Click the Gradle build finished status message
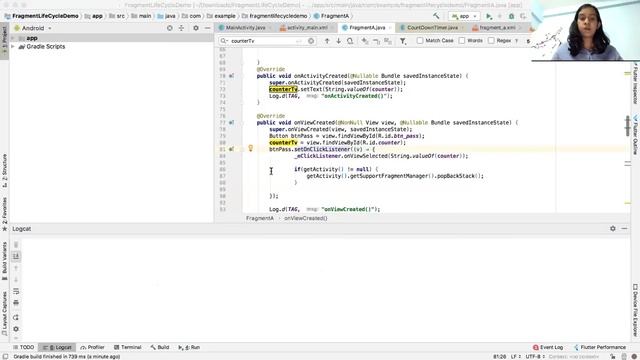This screenshot has height=360, width=640. pyautogui.click(x=67, y=357)
